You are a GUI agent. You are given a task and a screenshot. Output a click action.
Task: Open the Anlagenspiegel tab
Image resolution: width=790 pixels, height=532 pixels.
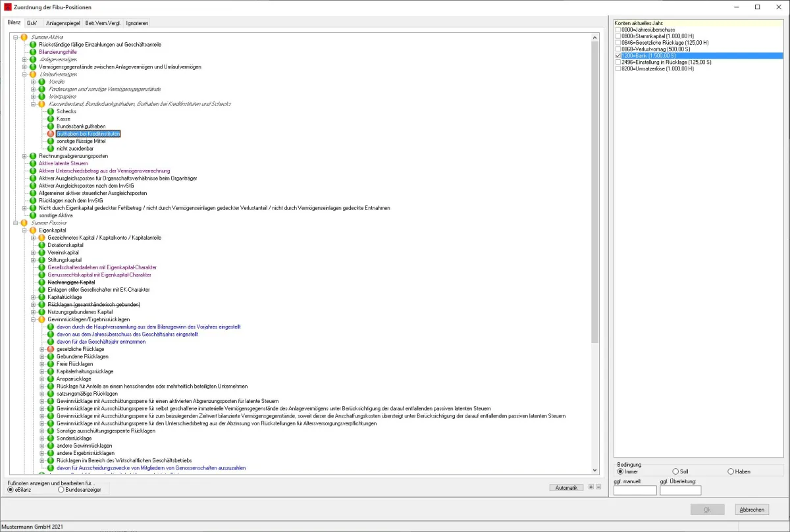pos(63,23)
